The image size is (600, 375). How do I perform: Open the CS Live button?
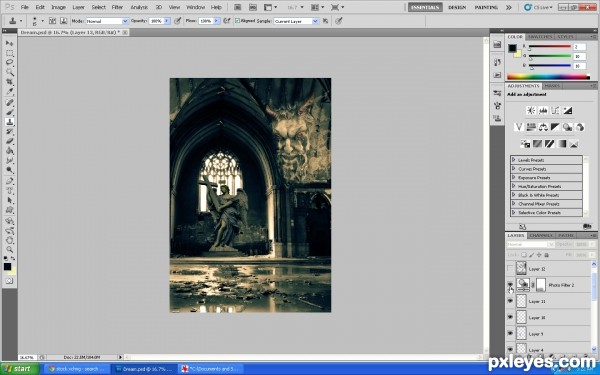tap(539, 7)
